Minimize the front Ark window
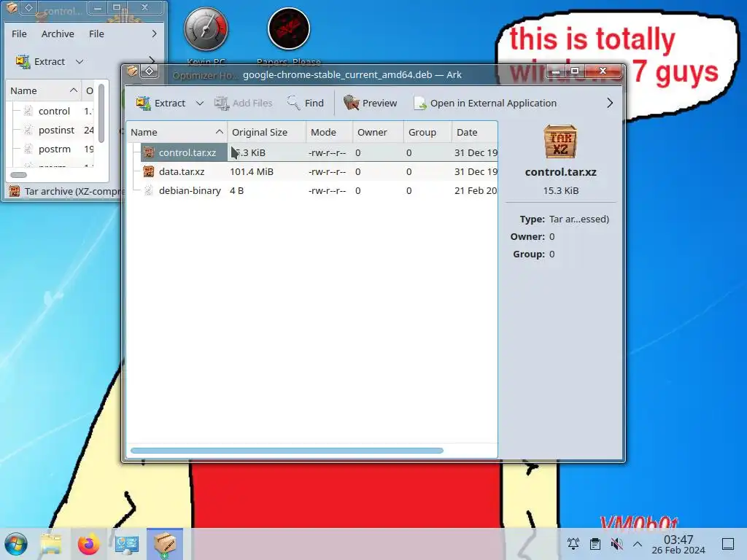747x560 pixels. coord(555,71)
